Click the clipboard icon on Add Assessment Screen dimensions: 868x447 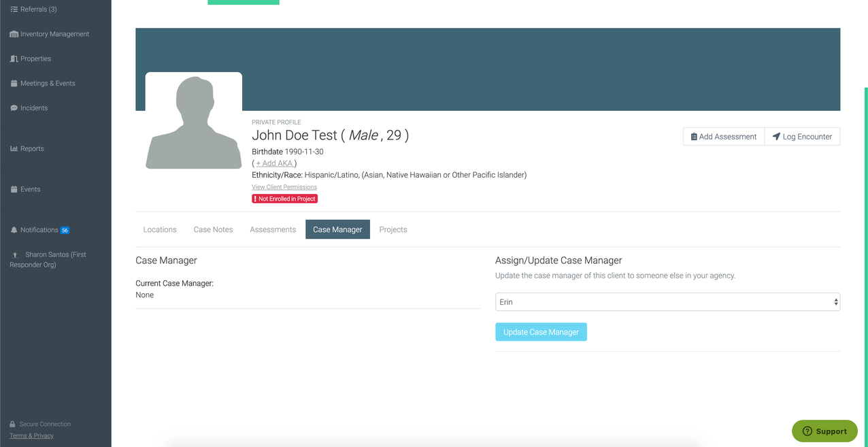(694, 137)
